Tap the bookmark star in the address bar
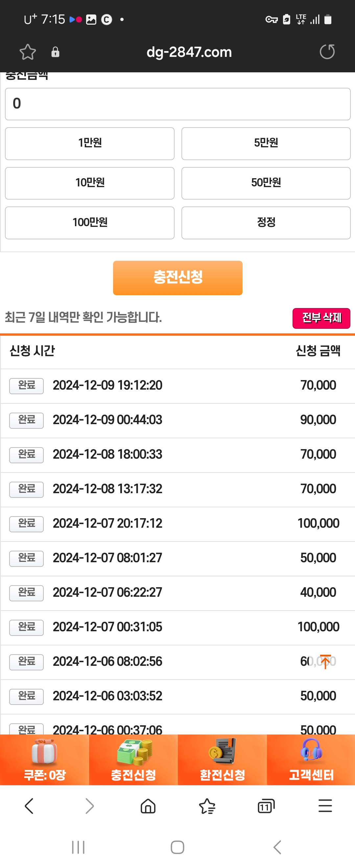 coord(28,52)
